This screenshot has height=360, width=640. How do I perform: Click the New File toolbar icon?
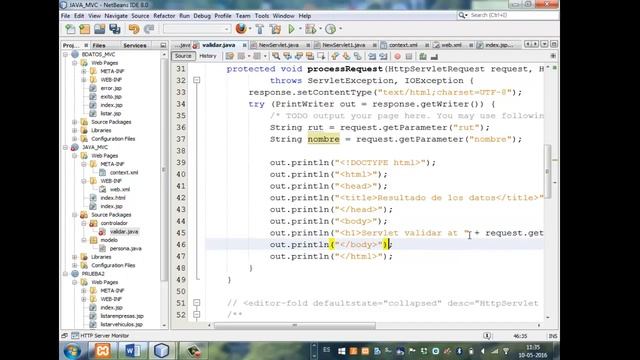pos(70,29)
